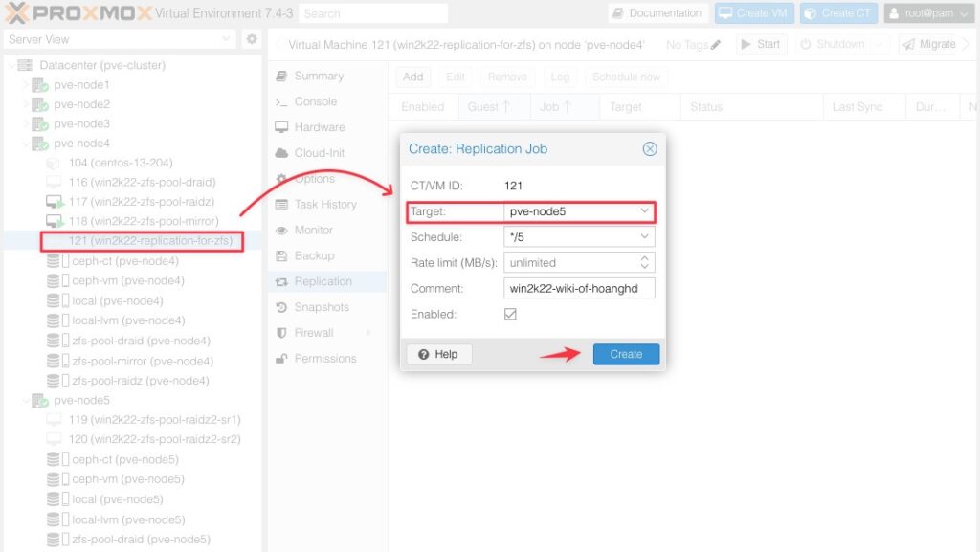Click the Datacenter (pve-cluster) icon
This screenshot has width=980, height=552.
(25, 65)
